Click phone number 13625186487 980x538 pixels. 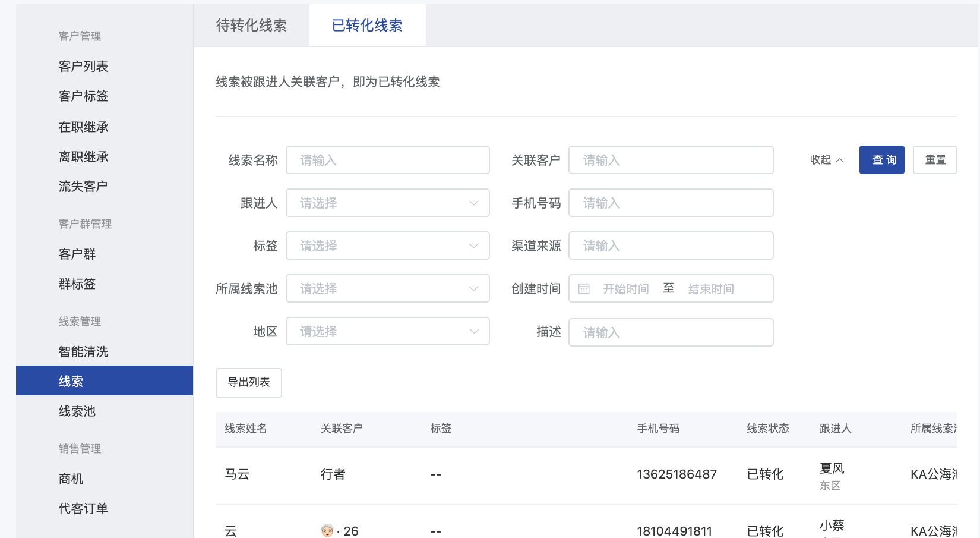[x=677, y=474]
